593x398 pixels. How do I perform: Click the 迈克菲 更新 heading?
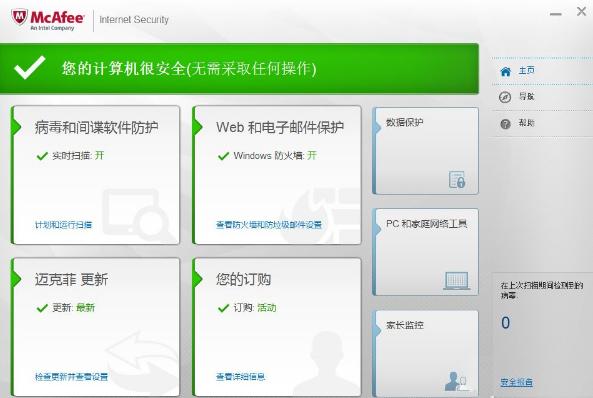point(71,280)
